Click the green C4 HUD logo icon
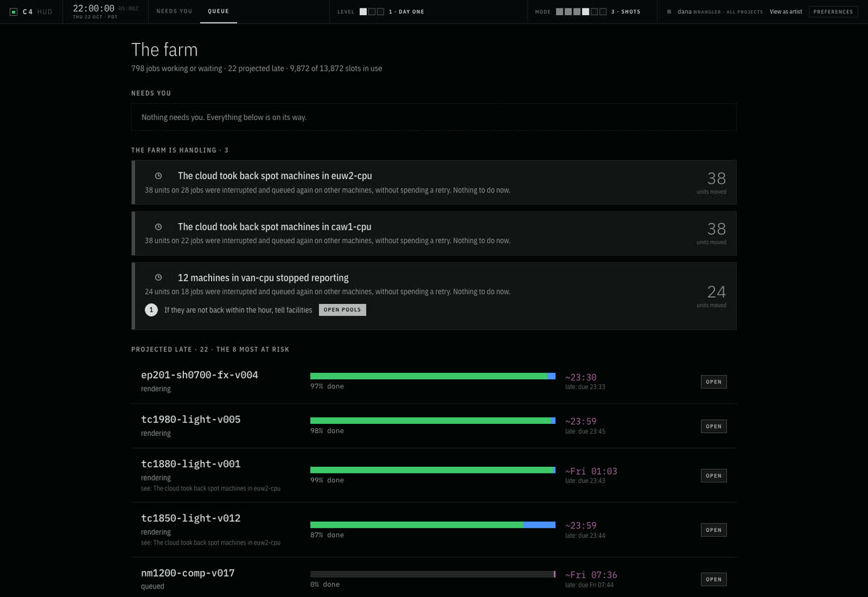The width and height of the screenshot is (868, 597). (x=13, y=11)
